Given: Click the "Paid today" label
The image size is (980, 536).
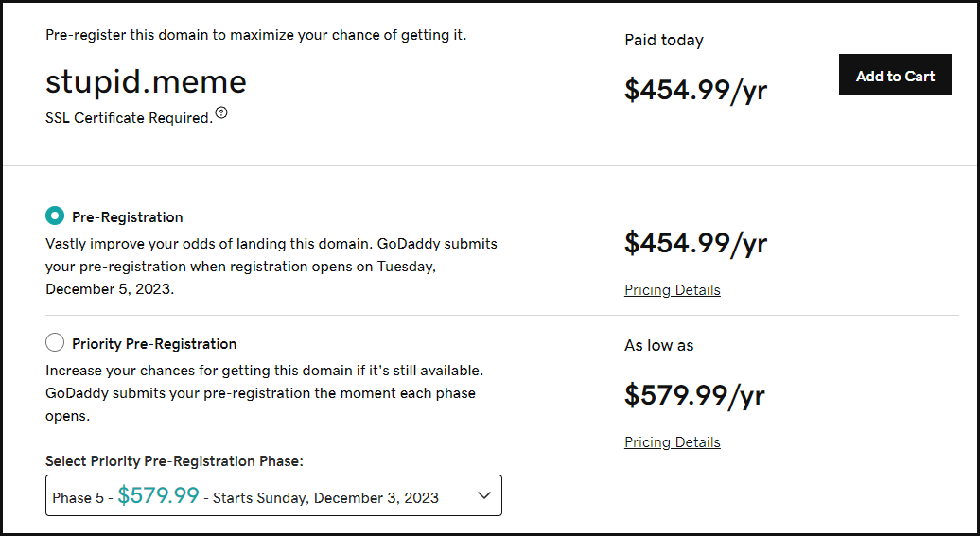Looking at the screenshot, I should (x=663, y=41).
